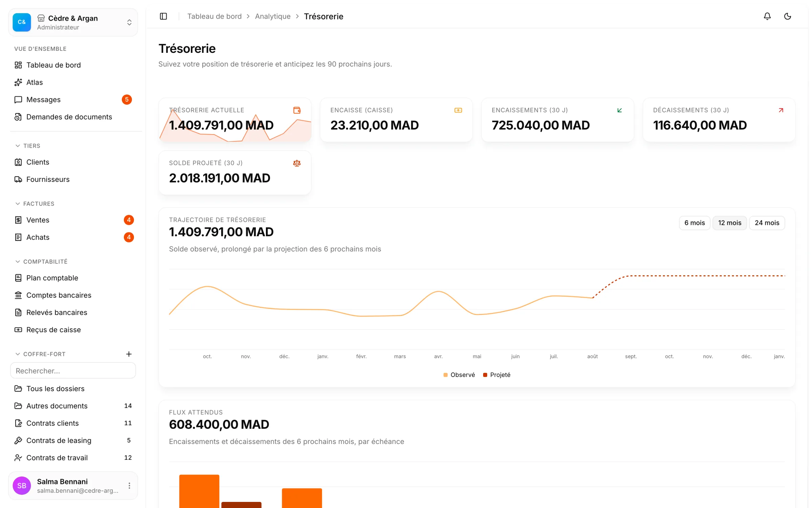Click the SB user avatar
The height and width of the screenshot is (508, 812).
22,486
